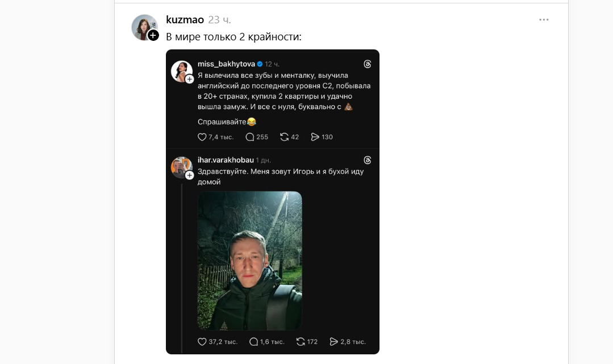Open the 1,6 тыс. comments on Igor's post
The image size is (613, 364).
click(253, 342)
